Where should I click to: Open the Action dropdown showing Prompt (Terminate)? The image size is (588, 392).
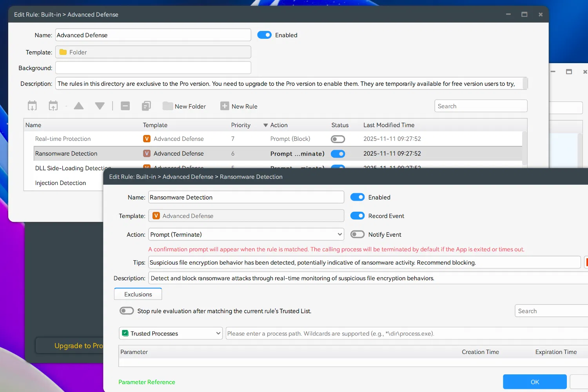tap(246, 234)
